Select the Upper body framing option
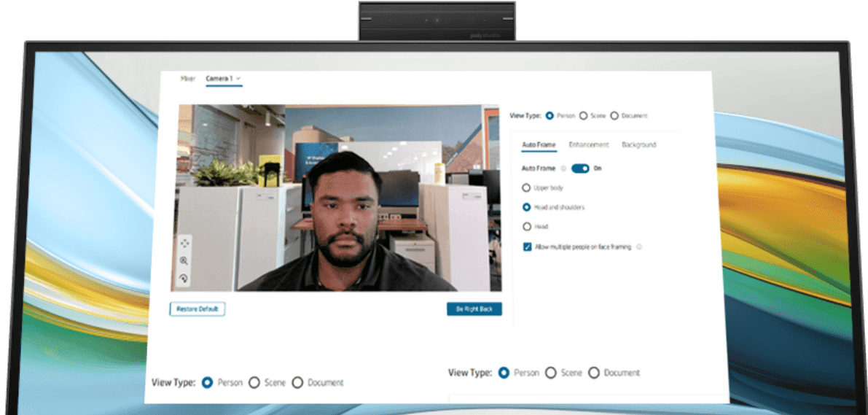 (x=528, y=188)
